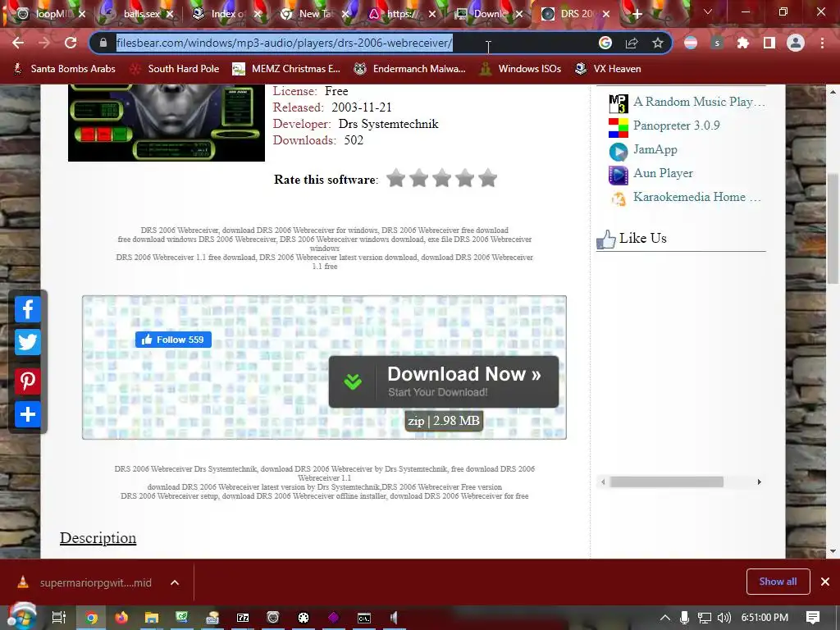Image resolution: width=840 pixels, height=630 pixels.
Task: Open more share options plus icon
Action: click(28, 414)
